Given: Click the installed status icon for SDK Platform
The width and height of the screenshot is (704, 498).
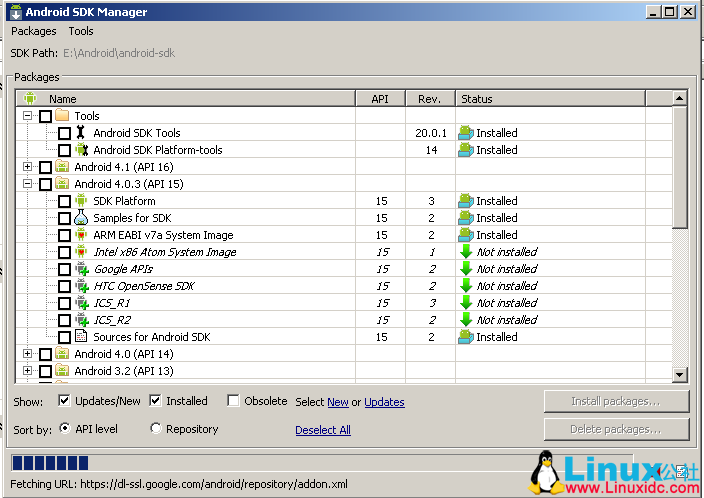Looking at the screenshot, I should click(466, 201).
